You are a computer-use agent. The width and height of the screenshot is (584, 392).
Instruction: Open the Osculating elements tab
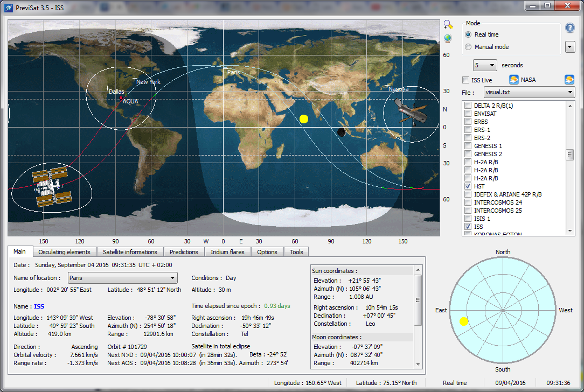65,252
